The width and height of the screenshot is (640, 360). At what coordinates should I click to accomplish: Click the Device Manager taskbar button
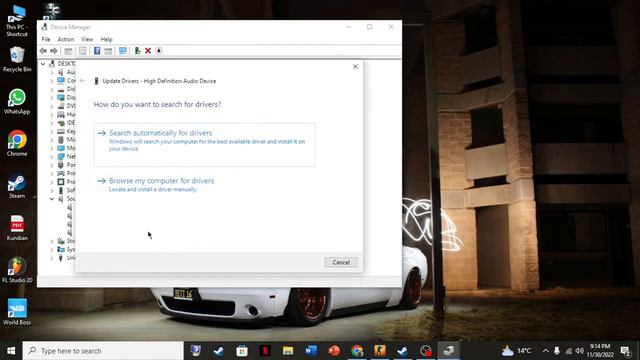449,351
